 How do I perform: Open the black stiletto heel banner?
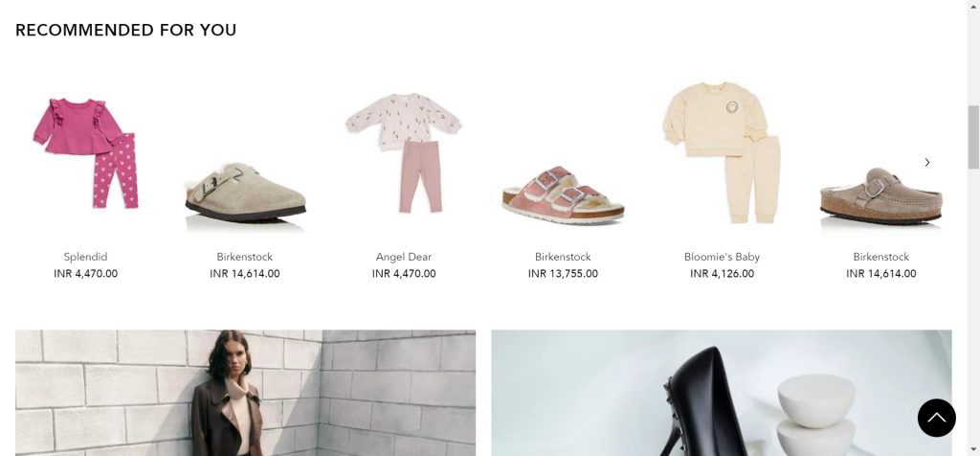(x=722, y=393)
